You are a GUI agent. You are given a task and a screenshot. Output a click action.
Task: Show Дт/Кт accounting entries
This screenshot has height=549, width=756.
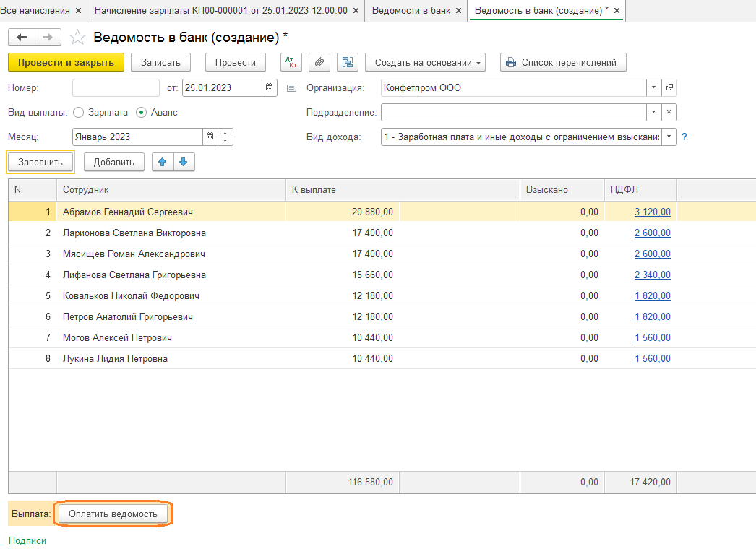[x=291, y=63]
